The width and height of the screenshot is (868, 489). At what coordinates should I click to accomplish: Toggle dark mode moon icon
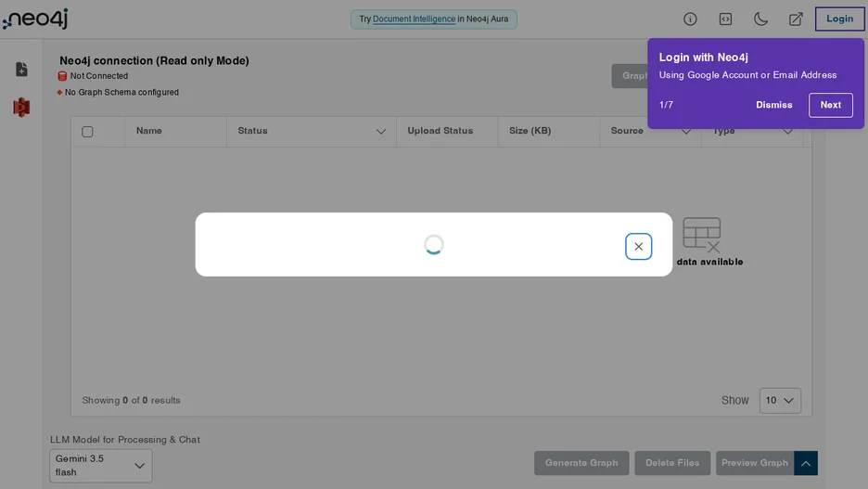[x=760, y=19]
